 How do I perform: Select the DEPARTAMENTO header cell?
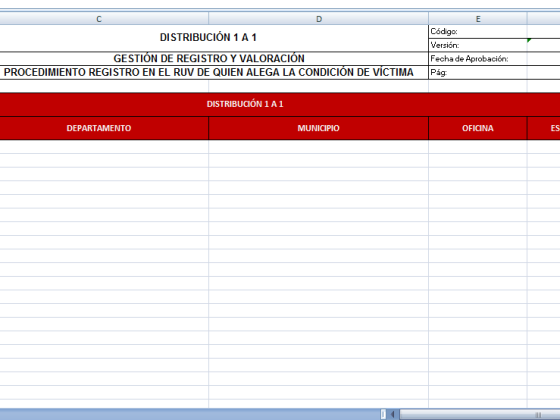99,128
